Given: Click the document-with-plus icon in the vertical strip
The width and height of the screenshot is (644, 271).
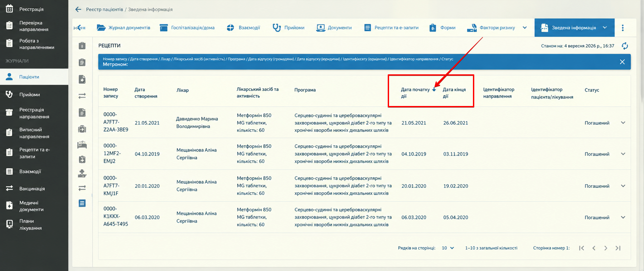Looking at the screenshot, I should click(82, 79).
